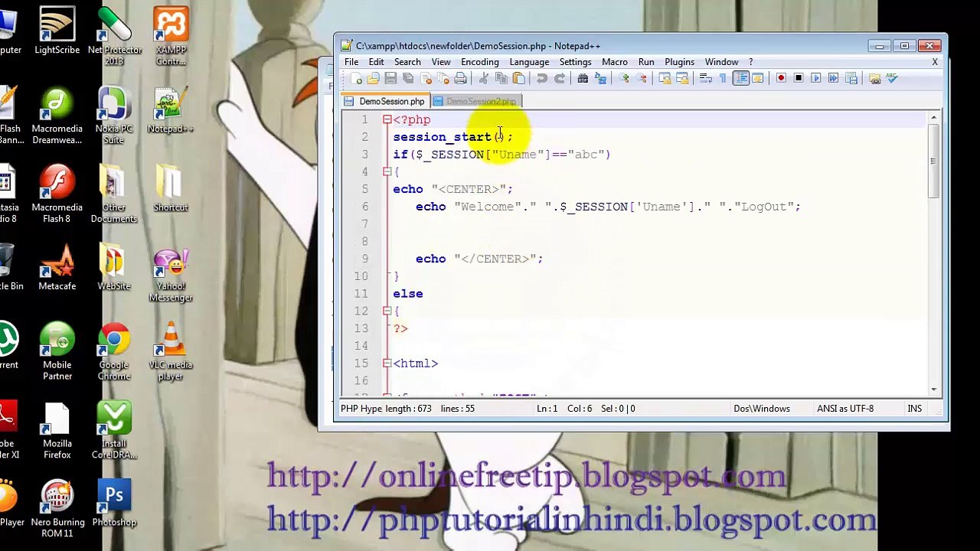Click the Print toolbar icon
This screenshot has width=980, height=551.
click(460, 78)
